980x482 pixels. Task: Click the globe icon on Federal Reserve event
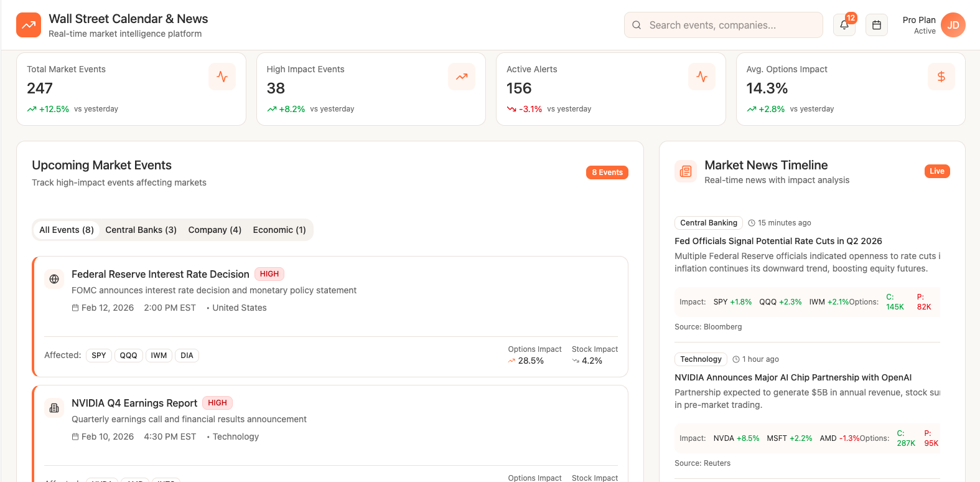[x=54, y=279]
